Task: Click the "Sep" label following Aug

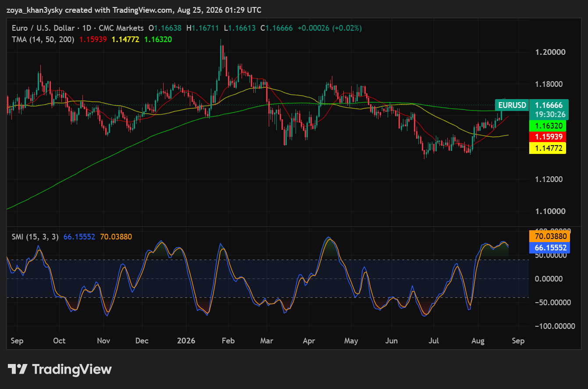Action: (x=518, y=341)
